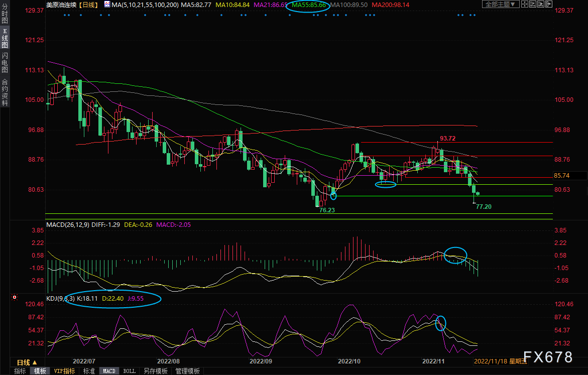Select the K线图 sidebar tab
The image size is (588, 375).
(5, 38)
